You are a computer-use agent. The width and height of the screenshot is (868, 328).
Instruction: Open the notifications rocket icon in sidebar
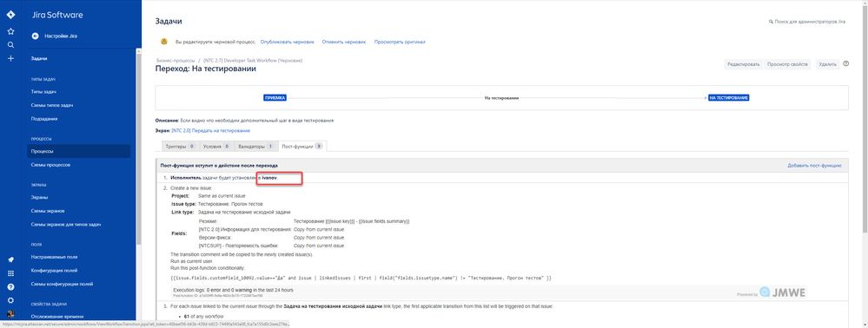click(10, 259)
